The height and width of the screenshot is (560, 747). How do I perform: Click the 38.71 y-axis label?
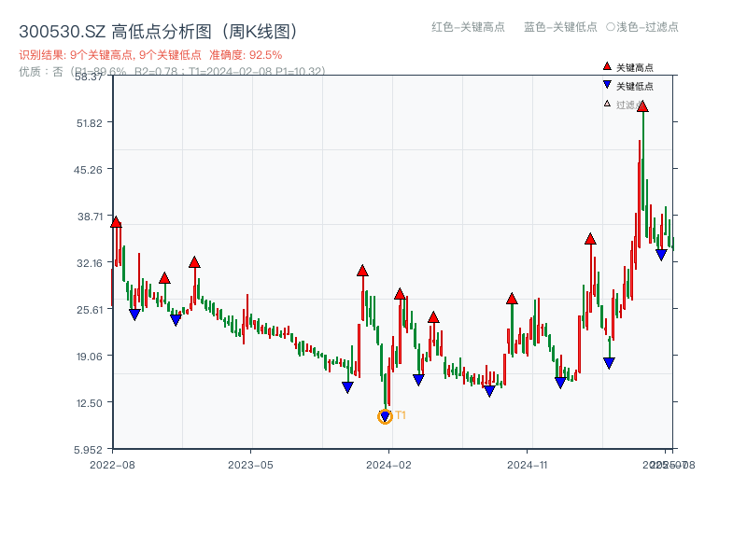click(x=90, y=217)
